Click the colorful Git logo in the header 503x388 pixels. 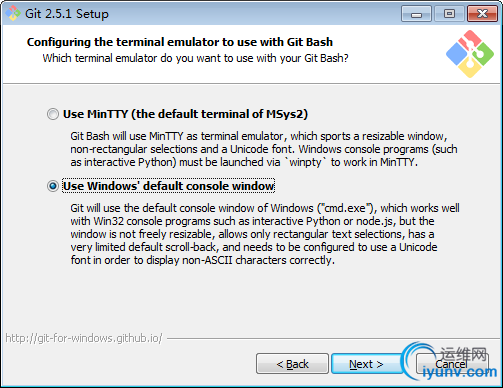(x=470, y=54)
